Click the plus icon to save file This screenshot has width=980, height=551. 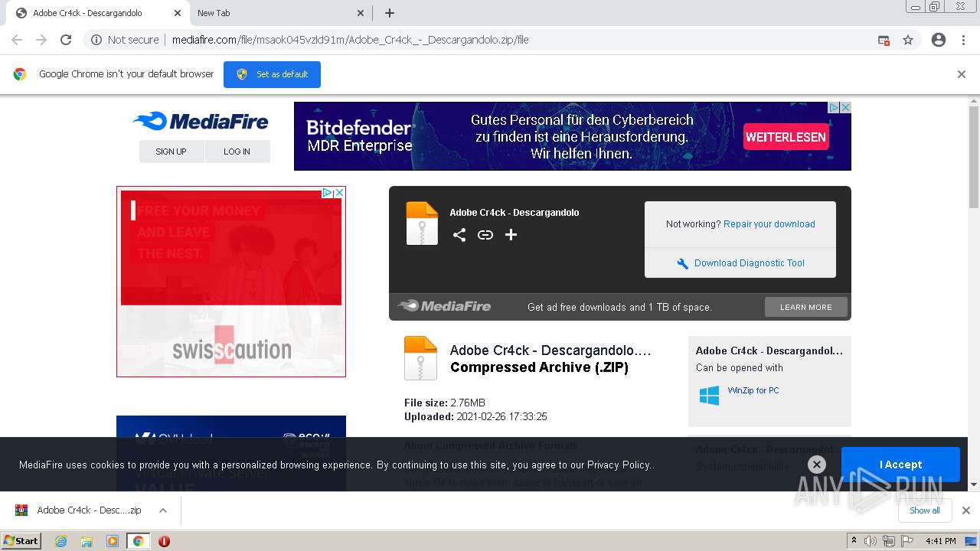(x=511, y=235)
